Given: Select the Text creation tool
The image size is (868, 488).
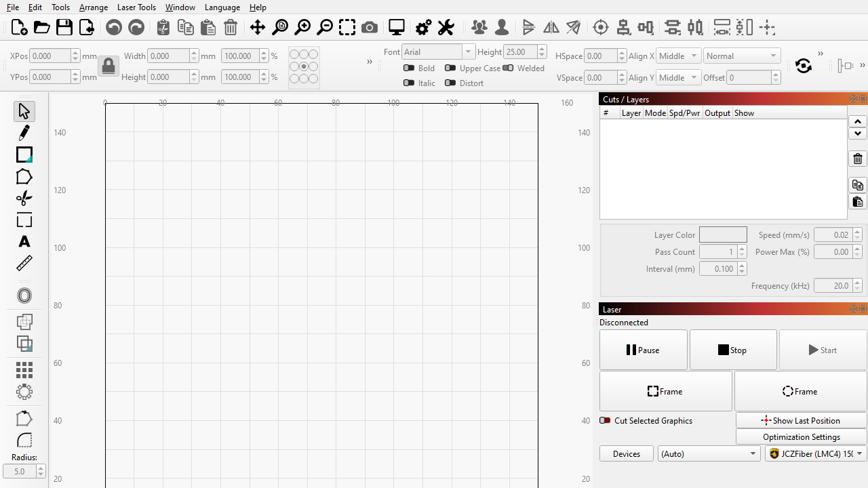Looking at the screenshot, I should coord(24,242).
